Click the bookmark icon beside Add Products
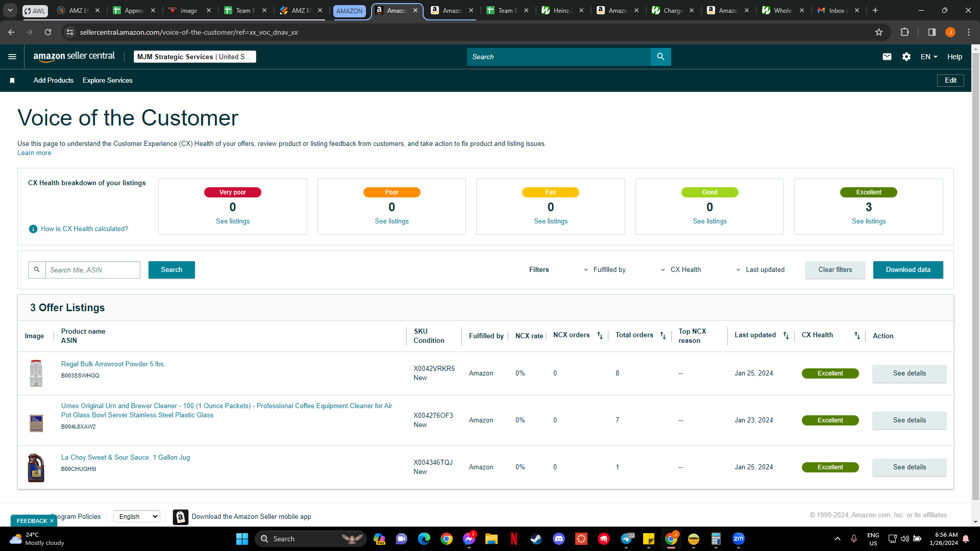 click(12, 81)
